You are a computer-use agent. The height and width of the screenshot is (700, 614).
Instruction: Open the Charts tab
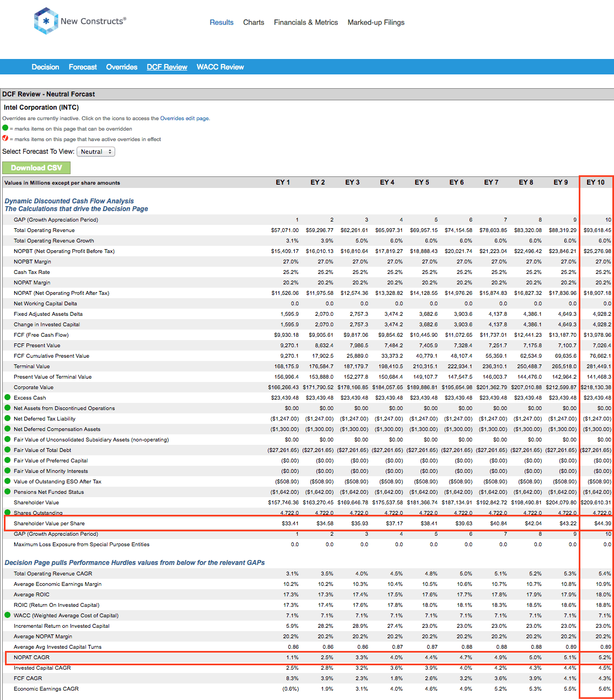pyautogui.click(x=254, y=23)
